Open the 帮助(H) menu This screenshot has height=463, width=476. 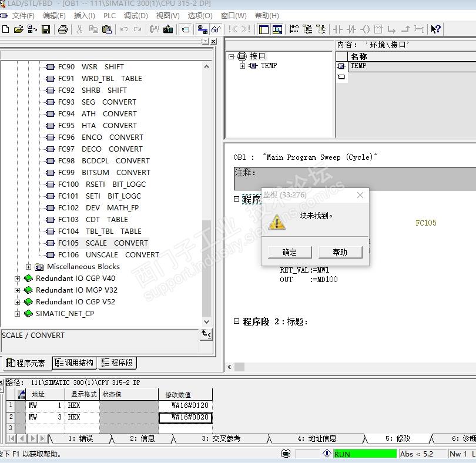tap(267, 16)
